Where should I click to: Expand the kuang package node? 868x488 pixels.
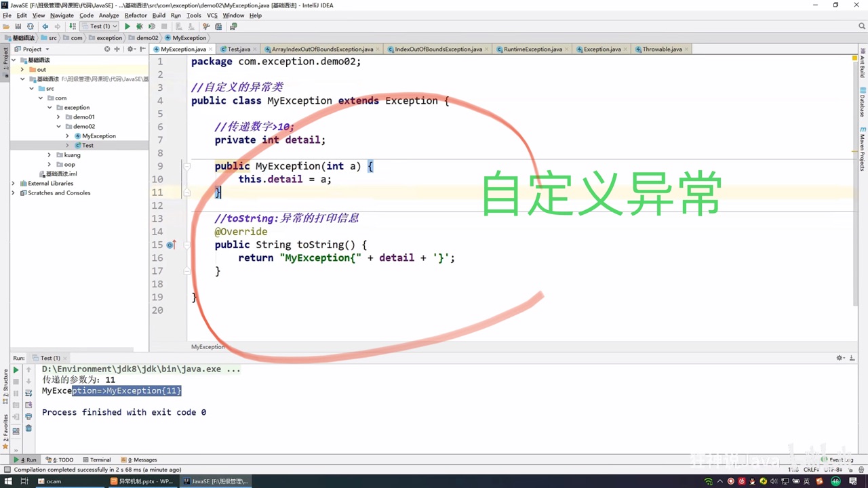pos(50,155)
